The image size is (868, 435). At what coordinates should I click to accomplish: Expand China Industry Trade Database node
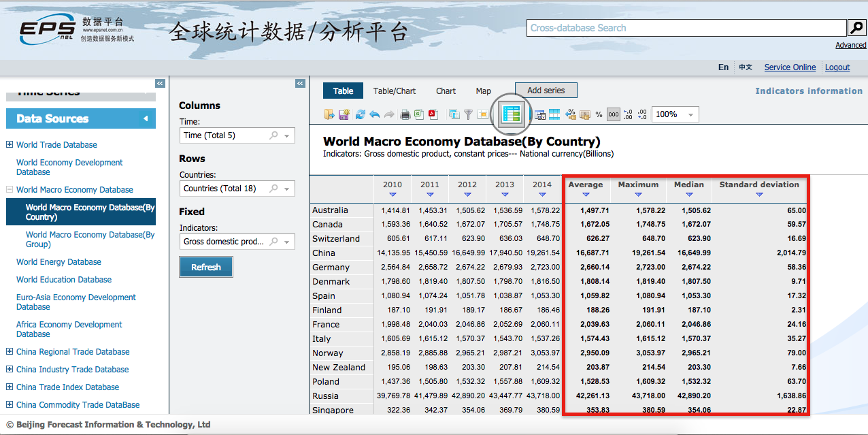[x=10, y=369]
